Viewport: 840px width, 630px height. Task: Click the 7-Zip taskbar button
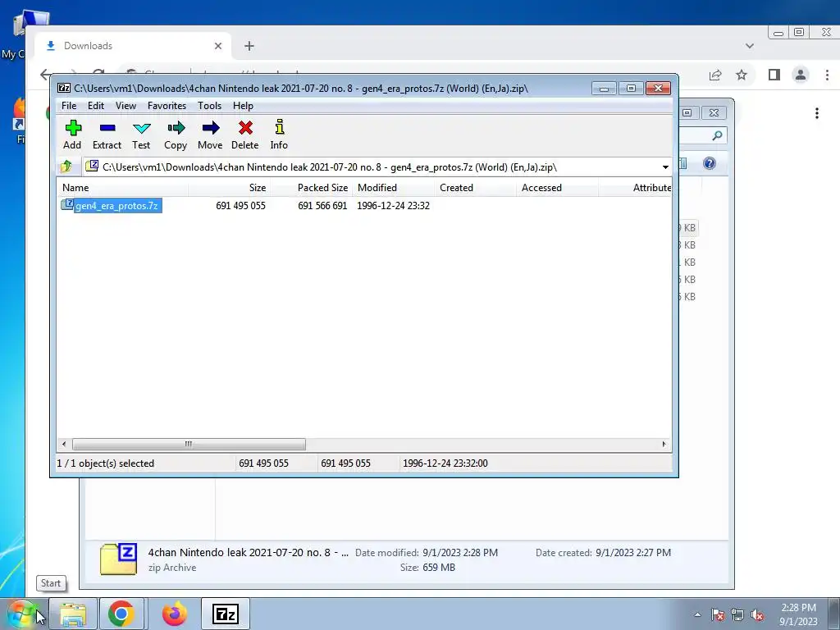tap(226, 614)
